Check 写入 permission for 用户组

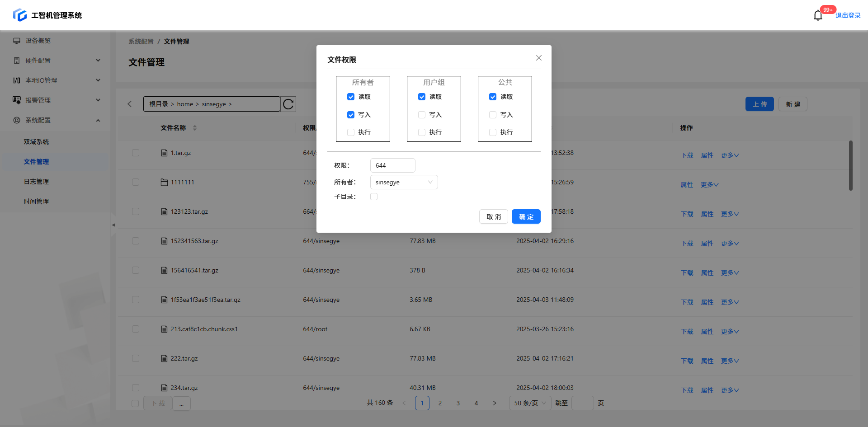pos(422,115)
